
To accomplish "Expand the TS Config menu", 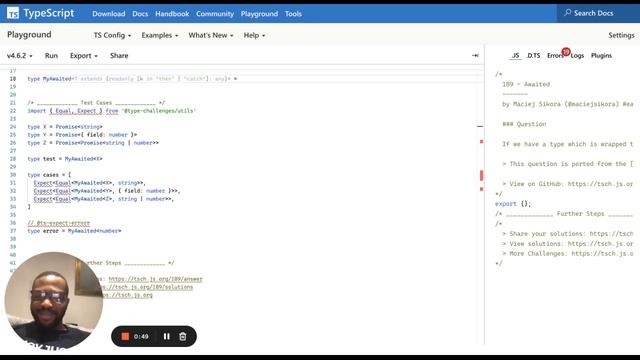I will (x=112, y=36).
